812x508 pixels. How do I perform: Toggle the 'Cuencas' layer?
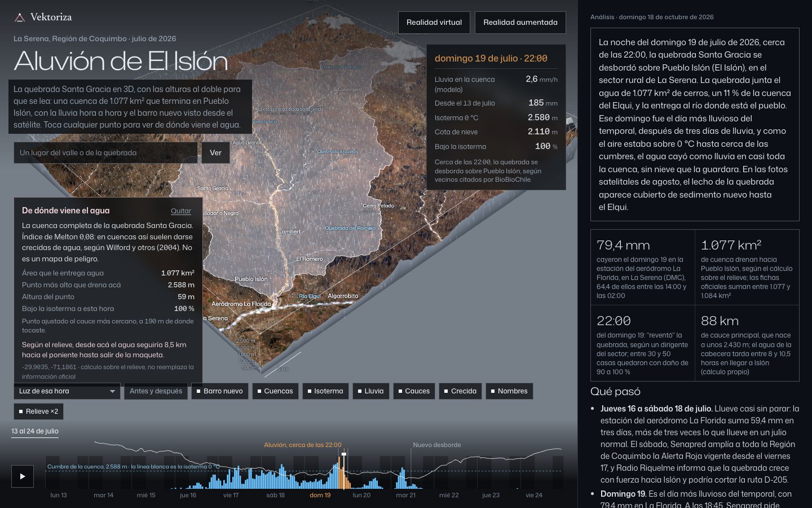click(x=275, y=391)
